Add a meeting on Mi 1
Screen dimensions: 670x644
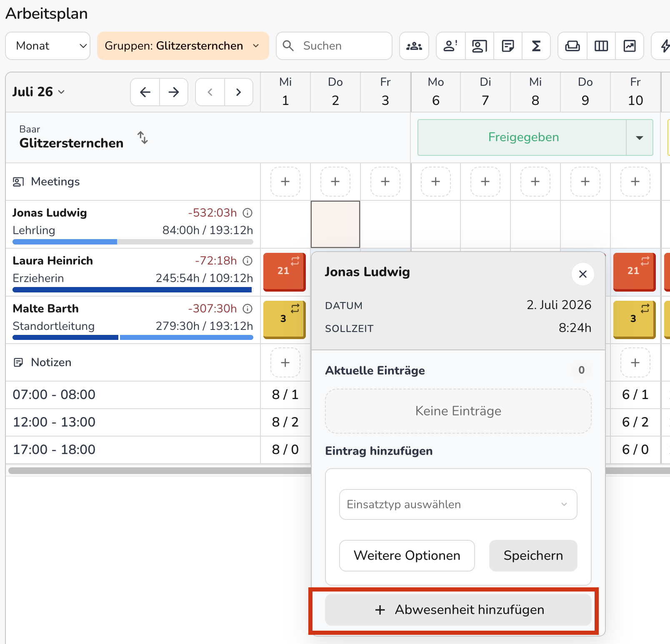click(x=285, y=182)
